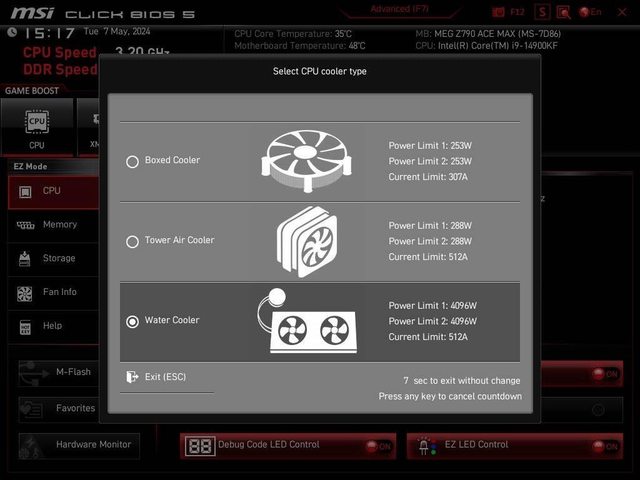Open the Storage section in sidebar
Viewport: 640px width, 480px height.
(53, 259)
